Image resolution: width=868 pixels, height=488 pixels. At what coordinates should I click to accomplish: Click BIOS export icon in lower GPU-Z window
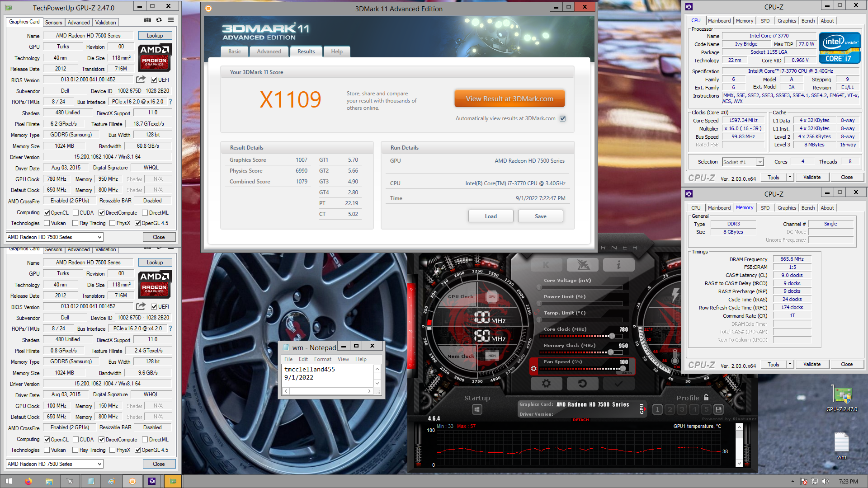141,306
